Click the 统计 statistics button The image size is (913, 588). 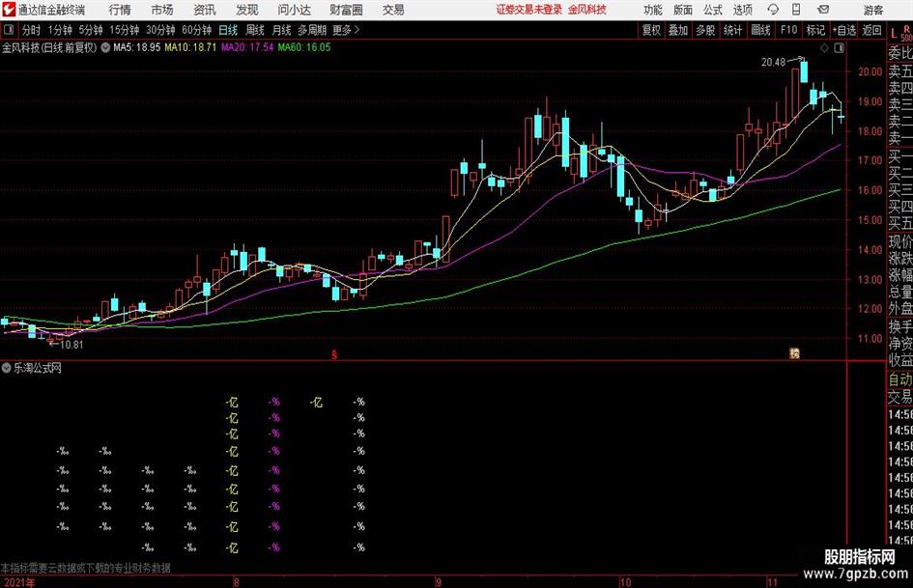pyautogui.click(x=732, y=30)
